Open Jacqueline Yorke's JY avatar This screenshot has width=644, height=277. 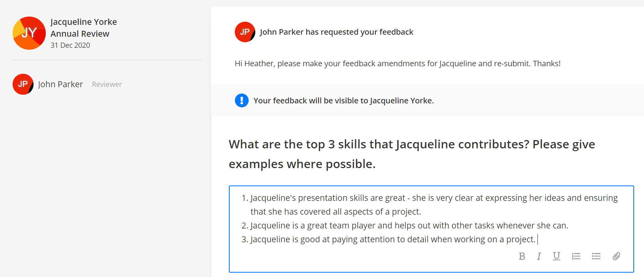29,33
